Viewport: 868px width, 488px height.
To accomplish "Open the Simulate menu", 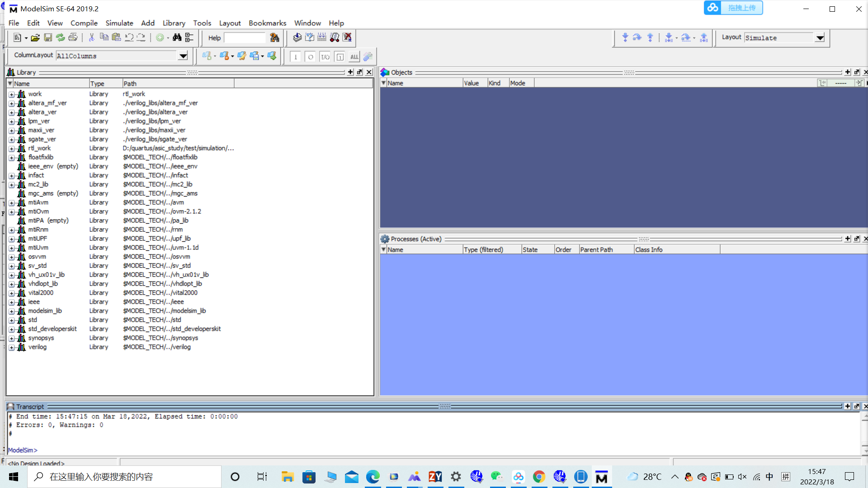I will point(119,23).
